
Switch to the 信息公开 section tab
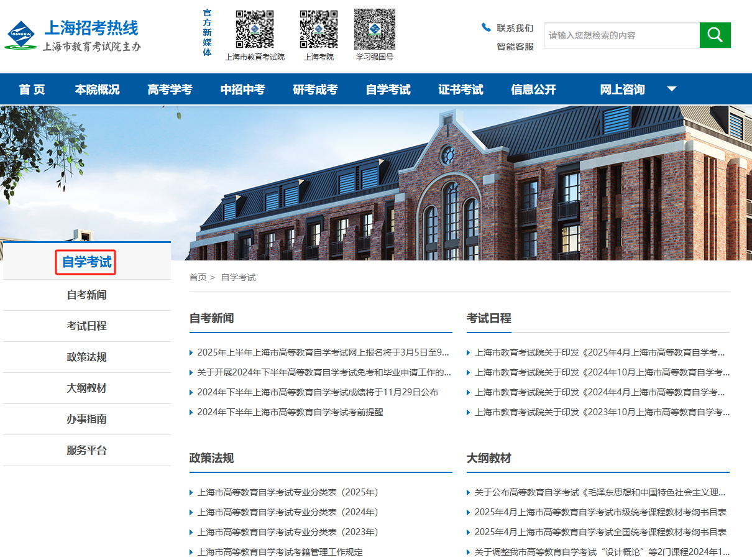tap(533, 89)
